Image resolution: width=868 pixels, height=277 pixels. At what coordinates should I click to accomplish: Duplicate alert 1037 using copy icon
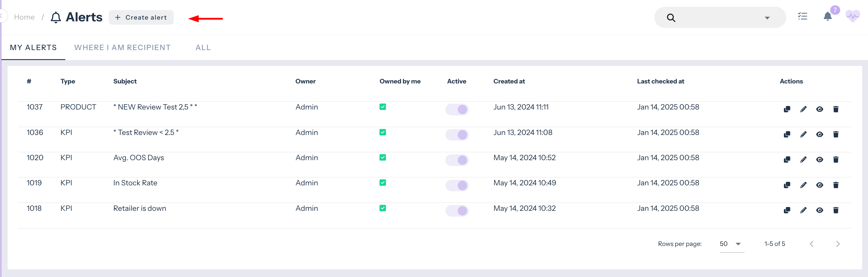click(787, 109)
